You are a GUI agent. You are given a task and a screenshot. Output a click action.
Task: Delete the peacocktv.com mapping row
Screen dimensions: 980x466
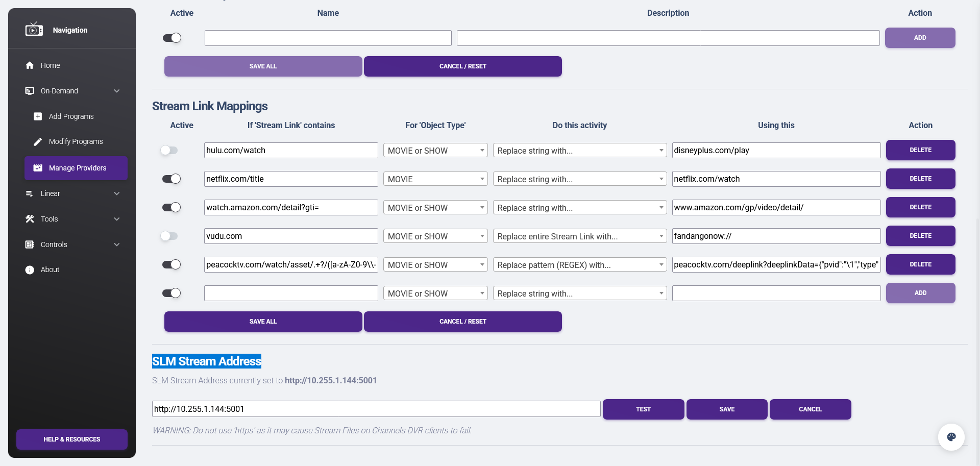[920, 264]
